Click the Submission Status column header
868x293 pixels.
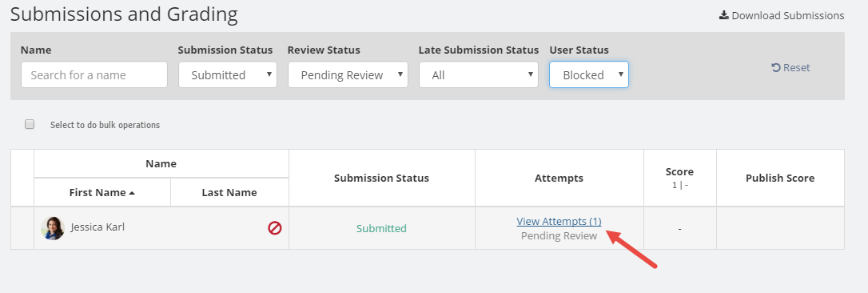[381, 179]
